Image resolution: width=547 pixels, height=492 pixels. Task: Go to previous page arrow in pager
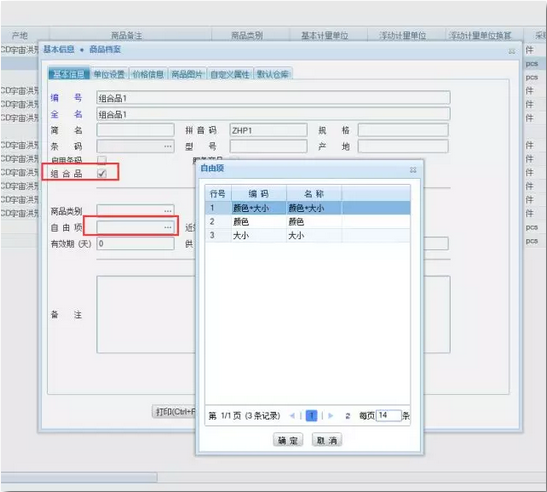point(292,416)
